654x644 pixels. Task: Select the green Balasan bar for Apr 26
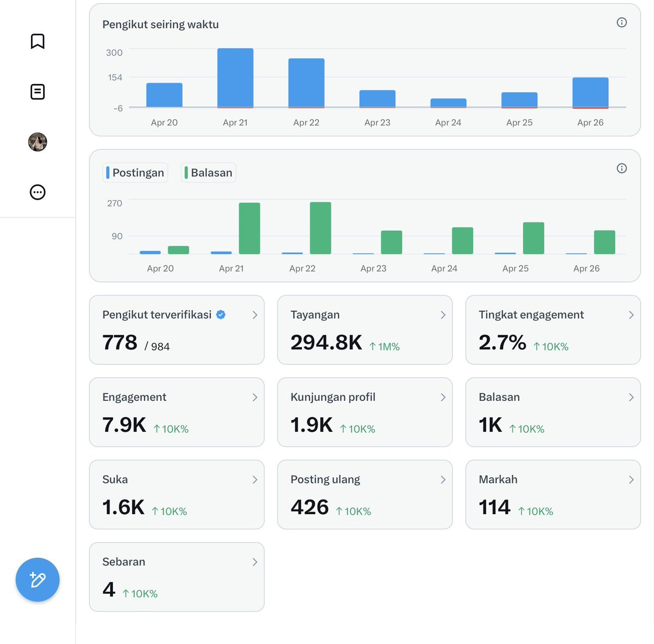pos(604,242)
